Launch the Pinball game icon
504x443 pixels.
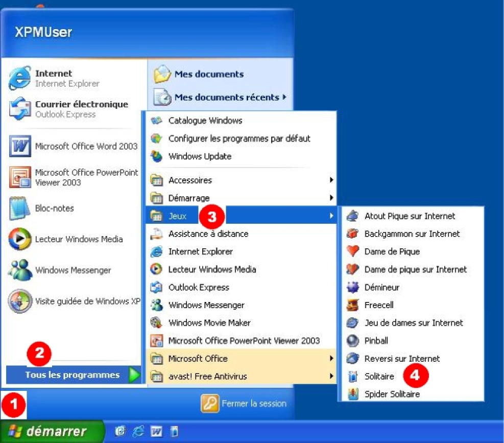pyautogui.click(x=353, y=341)
